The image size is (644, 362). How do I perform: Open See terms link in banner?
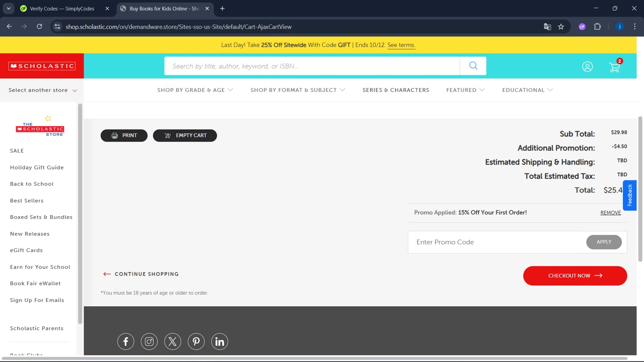(401, 45)
